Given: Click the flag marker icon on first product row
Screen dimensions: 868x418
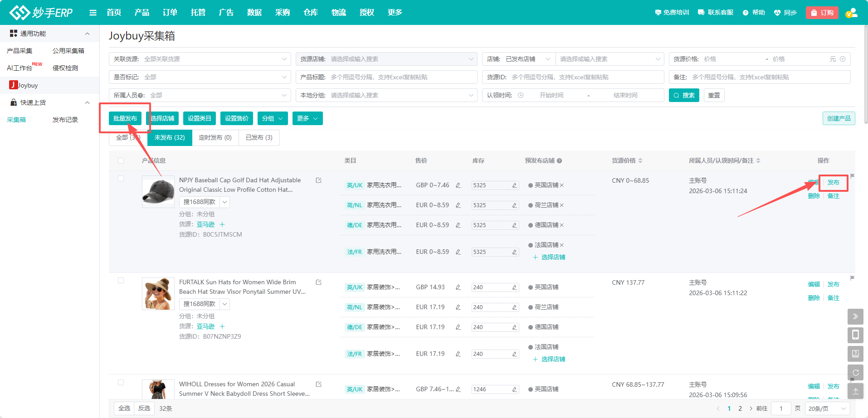Looking at the screenshot, I should pos(852,176).
